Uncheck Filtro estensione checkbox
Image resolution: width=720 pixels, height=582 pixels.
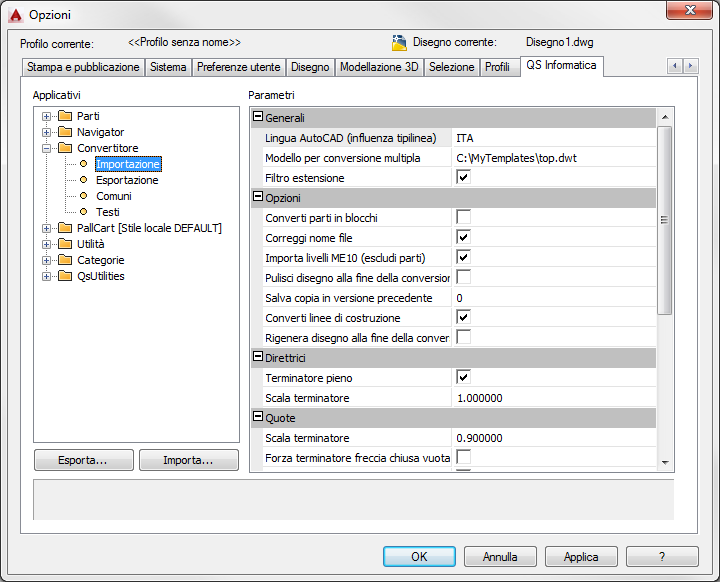463,177
